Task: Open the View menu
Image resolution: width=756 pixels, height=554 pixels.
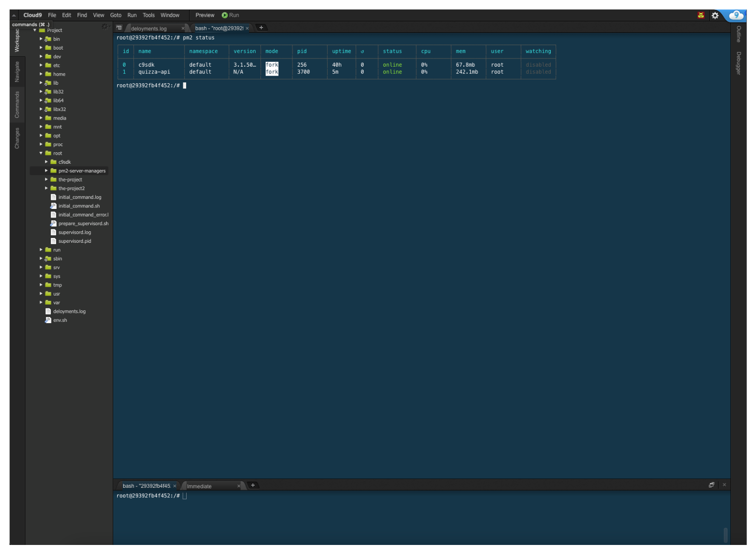Action: pyautogui.click(x=99, y=15)
